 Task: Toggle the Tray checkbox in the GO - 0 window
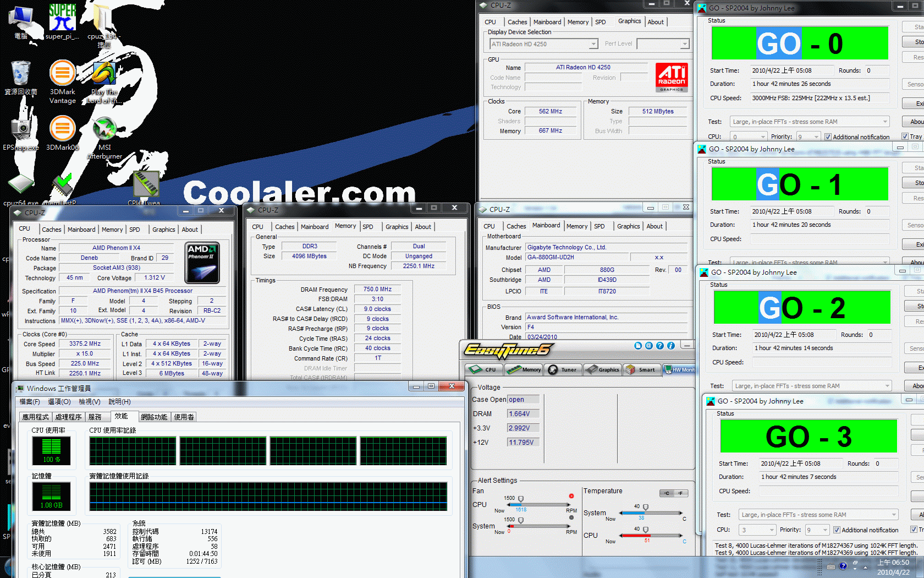(911, 137)
